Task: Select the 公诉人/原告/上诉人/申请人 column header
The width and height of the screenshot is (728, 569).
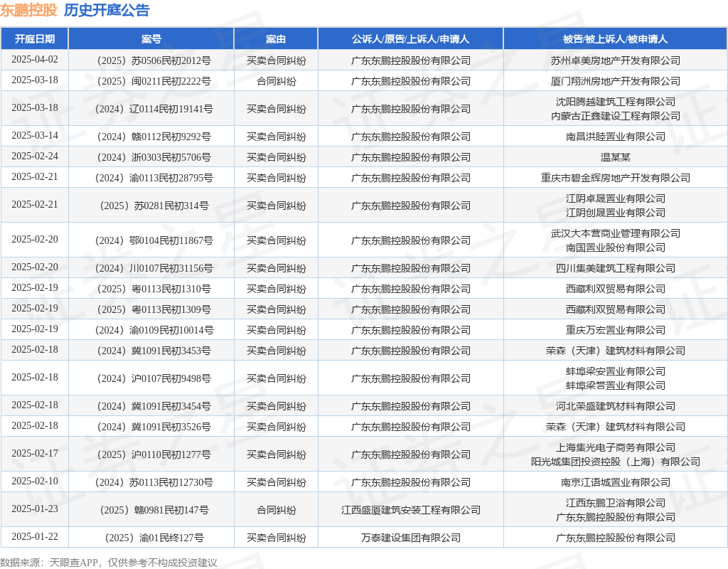Action: (410, 39)
